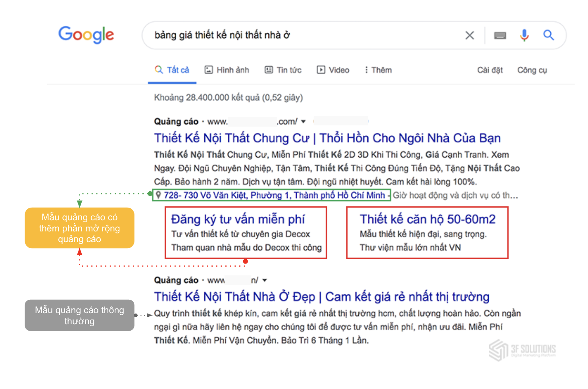Image resolution: width=588 pixels, height=389 pixels.
Task: Click the Video play icon
Action: click(321, 70)
